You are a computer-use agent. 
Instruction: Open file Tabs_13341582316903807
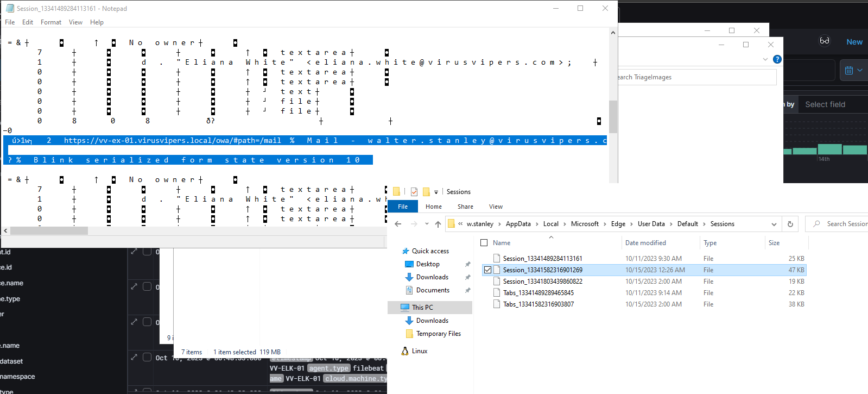[538, 304]
